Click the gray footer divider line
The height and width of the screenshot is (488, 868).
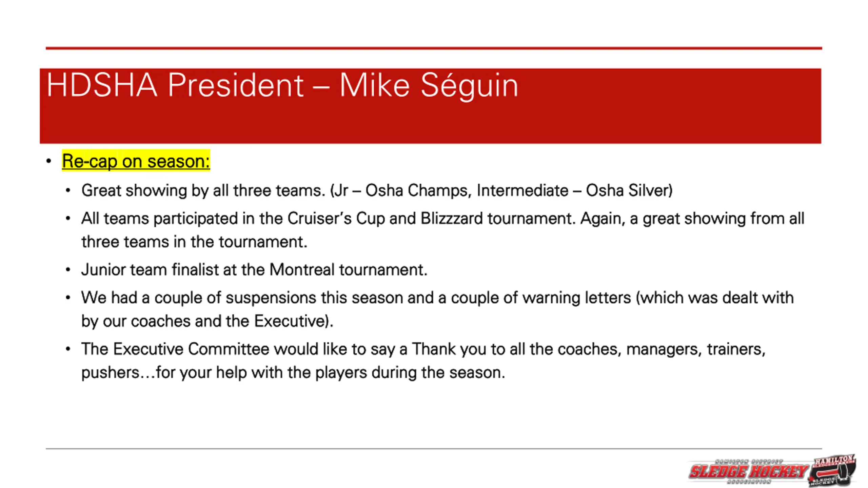(434, 449)
